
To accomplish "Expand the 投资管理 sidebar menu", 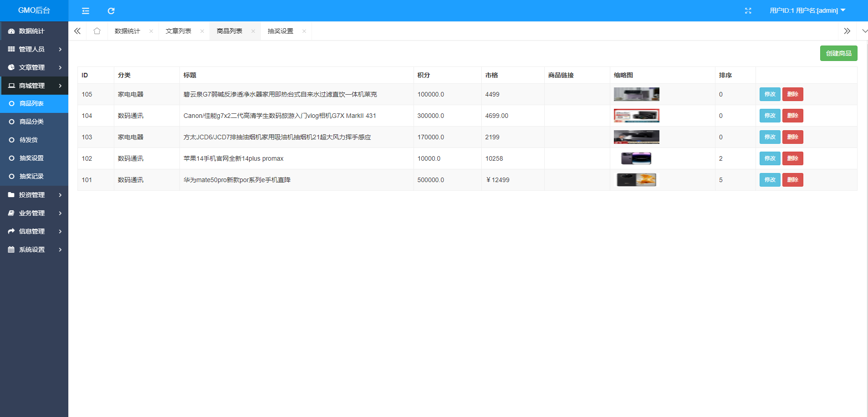I will [x=31, y=194].
